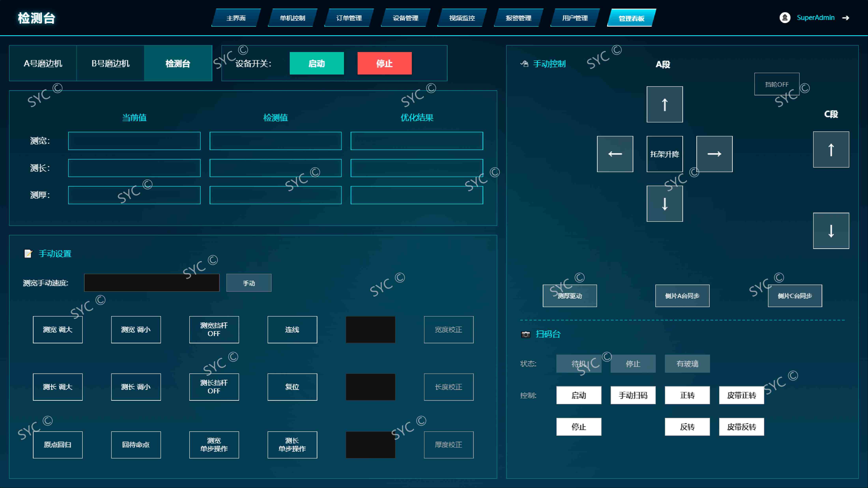This screenshot has height=488, width=868.
Task: Click the C段 up arrow button
Action: (831, 150)
